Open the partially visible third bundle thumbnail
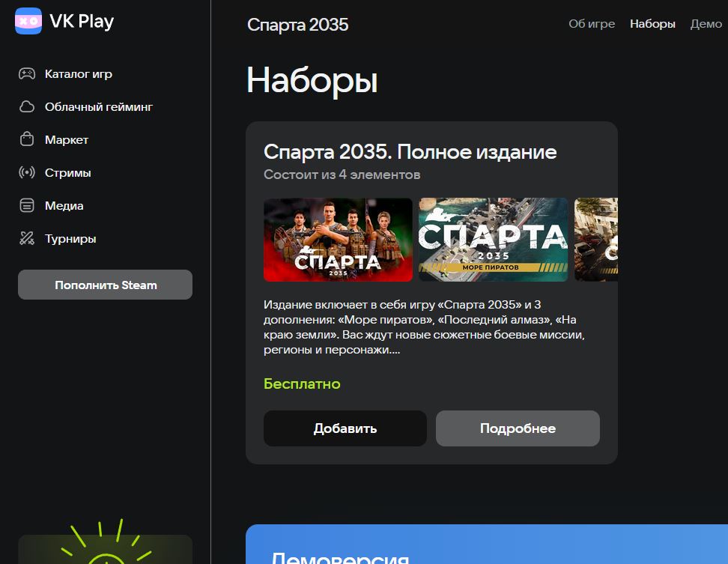The image size is (728, 564). (596, 240)
